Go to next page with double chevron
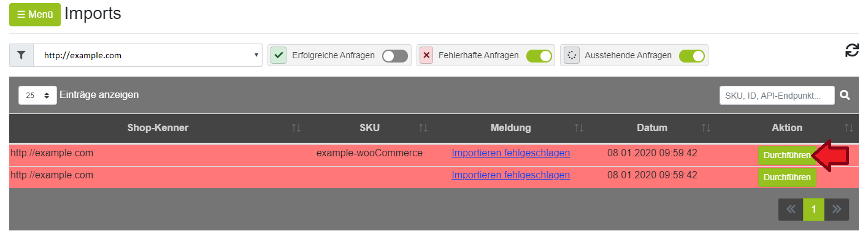868x239 pixels. 837,210
